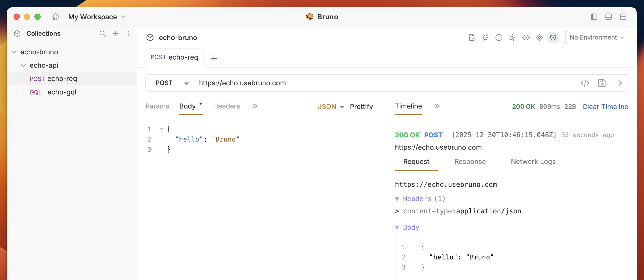Collapse the echo-api folder
This screenshot has width=644, height=280.
pyautogui.click(x=23, y=65)
